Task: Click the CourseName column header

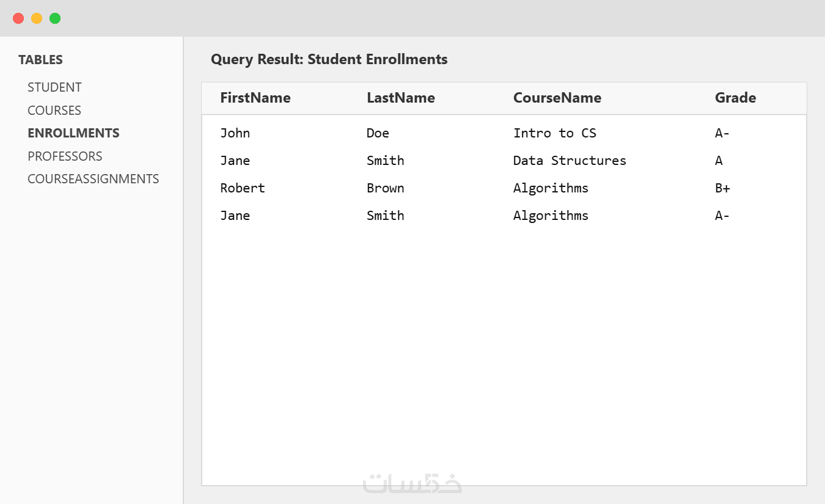Action: (557, 98)
